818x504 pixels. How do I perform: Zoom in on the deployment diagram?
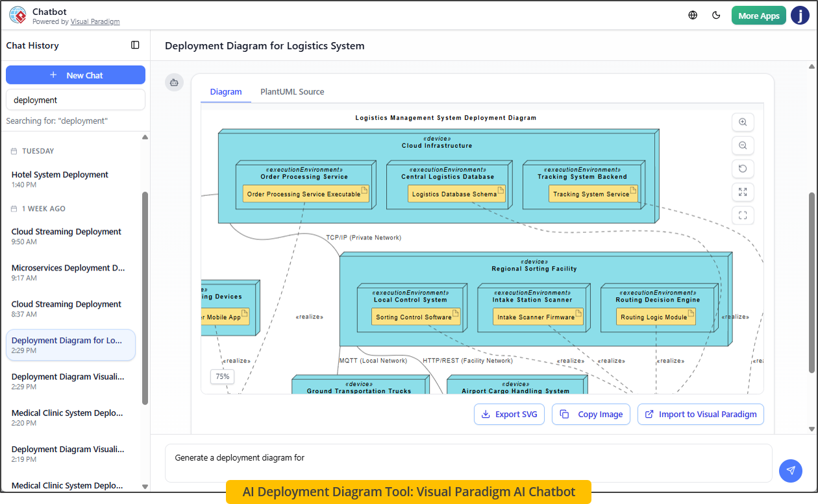pos(743,122)
